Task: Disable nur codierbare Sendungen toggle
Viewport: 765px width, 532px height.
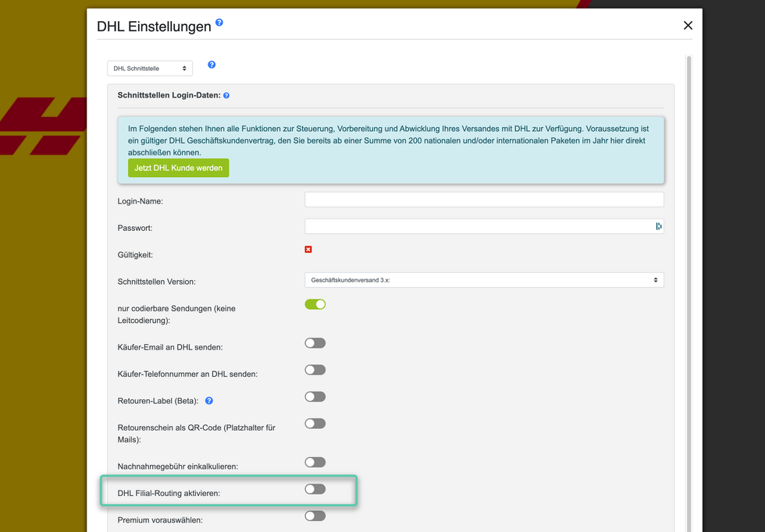Action: click(x=315, y=304)
